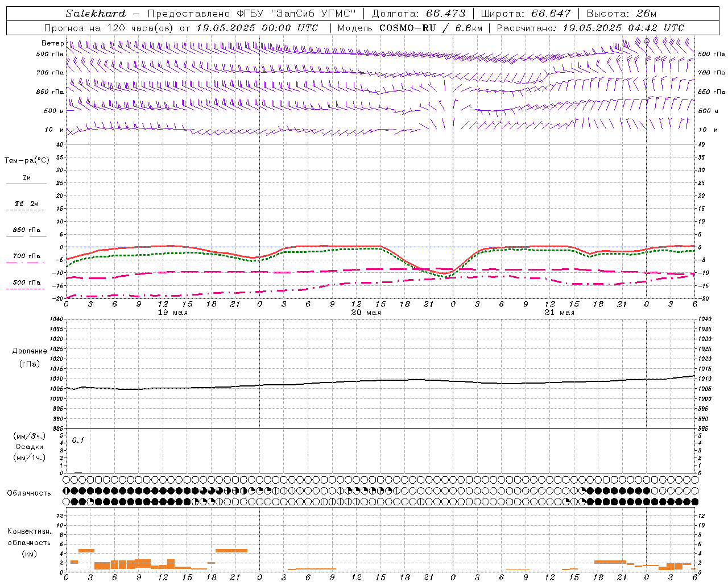Viewport: 728px width, 582px height.
Task: Click the Прогноз на 120 часа(ов) text
Action: point(109,28)
